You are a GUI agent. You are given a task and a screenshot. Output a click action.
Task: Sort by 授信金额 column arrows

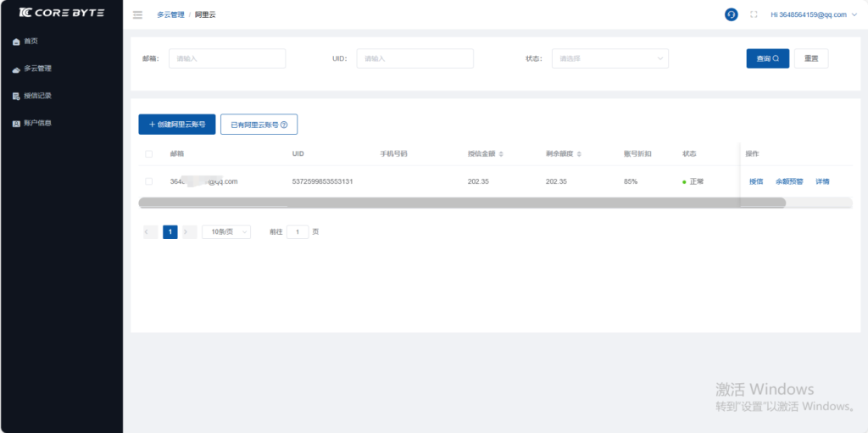501,154
